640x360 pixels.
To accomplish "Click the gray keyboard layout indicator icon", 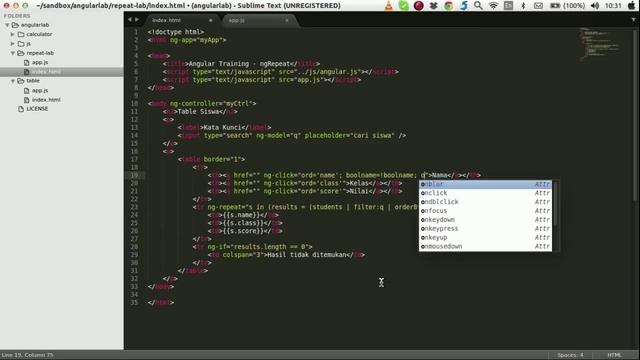I will 508,6.
